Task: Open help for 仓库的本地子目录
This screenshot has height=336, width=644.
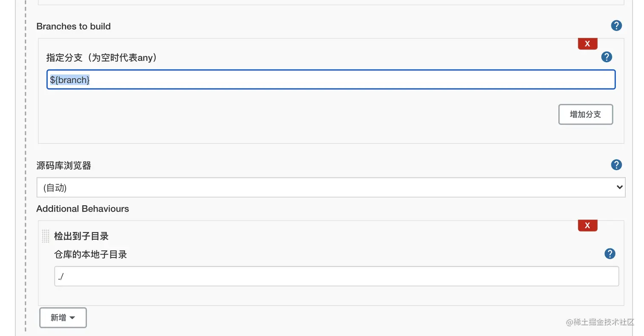Action: click(610, 254)
